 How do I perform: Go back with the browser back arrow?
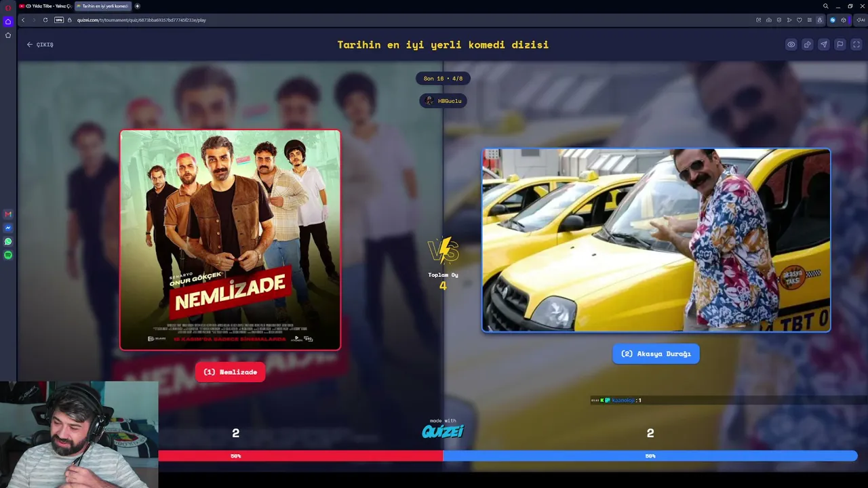point(23,20)
